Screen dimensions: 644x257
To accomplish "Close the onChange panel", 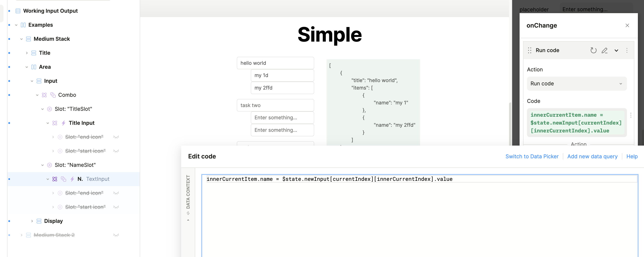I will pyautogui.click(x=627, y=25).
